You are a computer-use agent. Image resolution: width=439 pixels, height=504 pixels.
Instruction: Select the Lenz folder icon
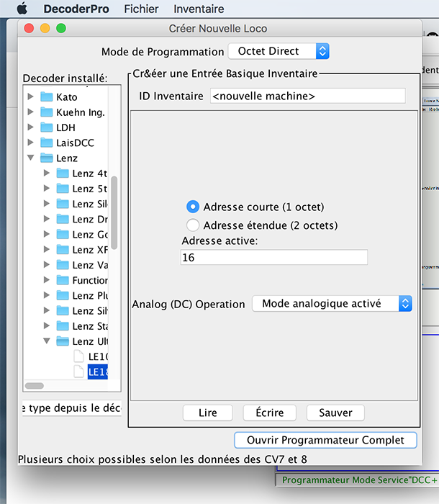47,158
